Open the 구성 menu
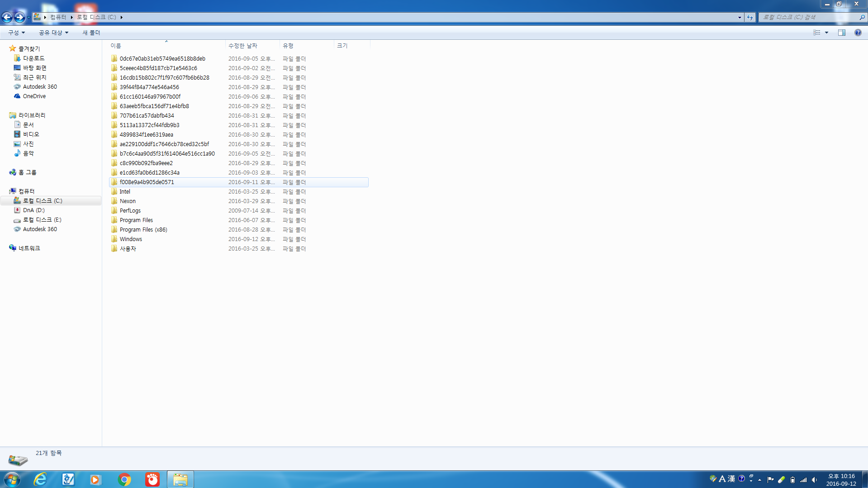The image size is (868, 488). tap(16, 33)
